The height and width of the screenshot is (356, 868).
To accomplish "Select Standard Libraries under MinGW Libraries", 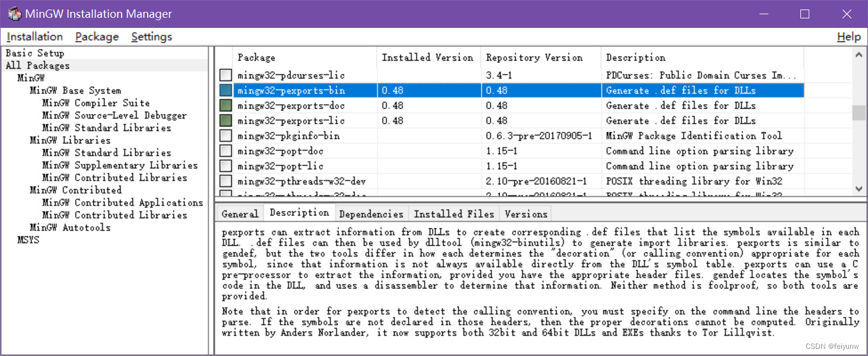I will click(x=106, y=152).
